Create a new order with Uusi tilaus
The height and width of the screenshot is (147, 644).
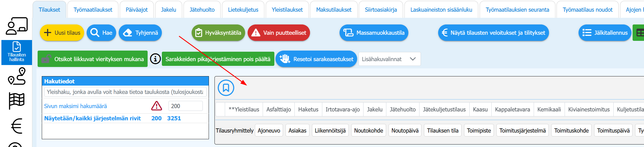(62, 33)
